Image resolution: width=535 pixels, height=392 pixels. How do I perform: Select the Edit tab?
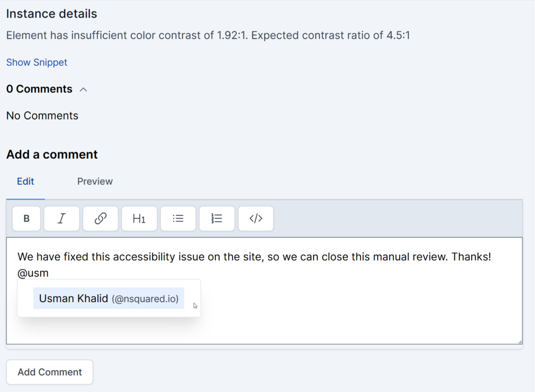tap(25, 181)
